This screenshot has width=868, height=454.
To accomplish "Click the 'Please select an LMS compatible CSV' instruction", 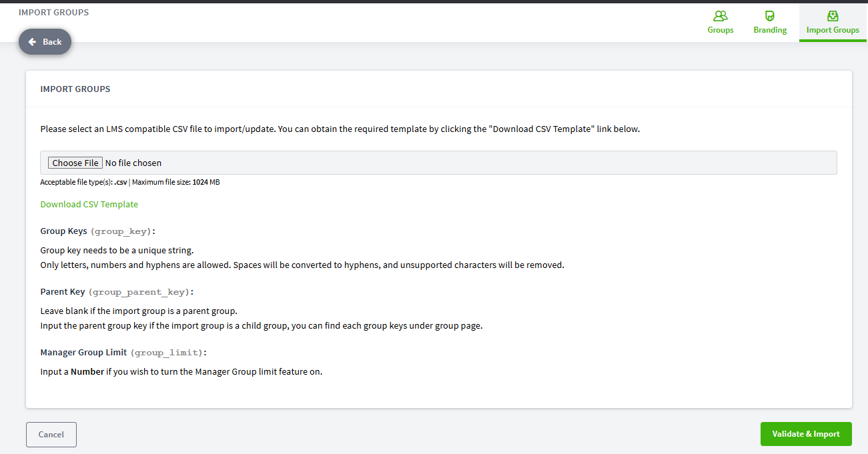I will pos(340,129).
